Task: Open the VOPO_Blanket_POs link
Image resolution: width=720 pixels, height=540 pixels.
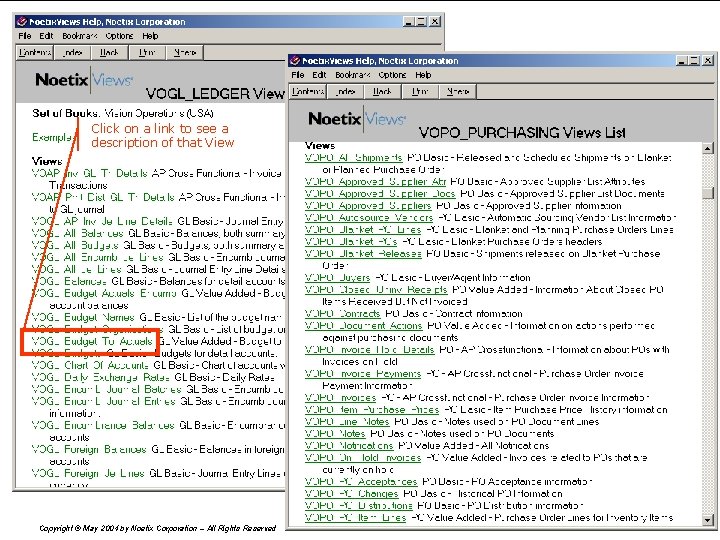Action: pos(351,242)
